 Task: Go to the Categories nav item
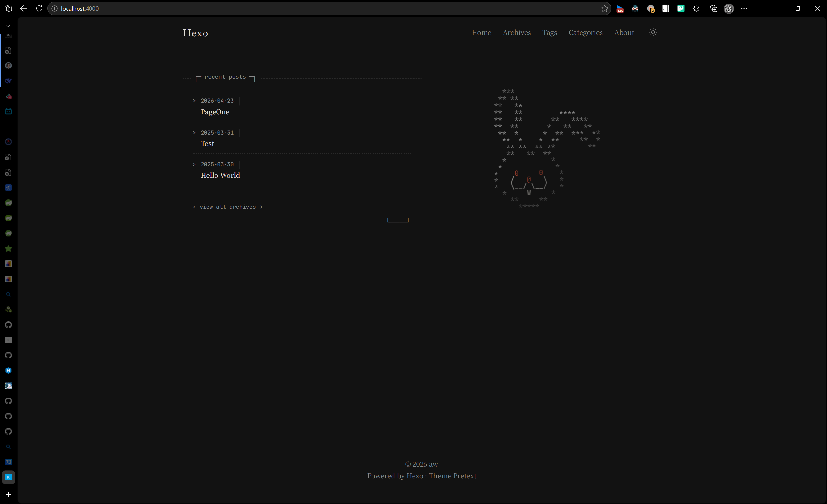[585, 32]
